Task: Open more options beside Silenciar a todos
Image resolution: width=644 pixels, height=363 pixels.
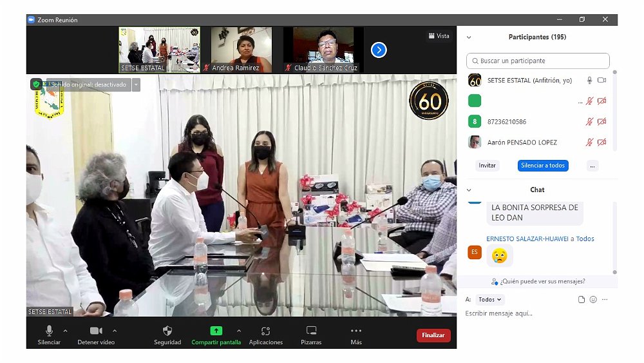Action: pyautogui.click(x=592, y=166)
